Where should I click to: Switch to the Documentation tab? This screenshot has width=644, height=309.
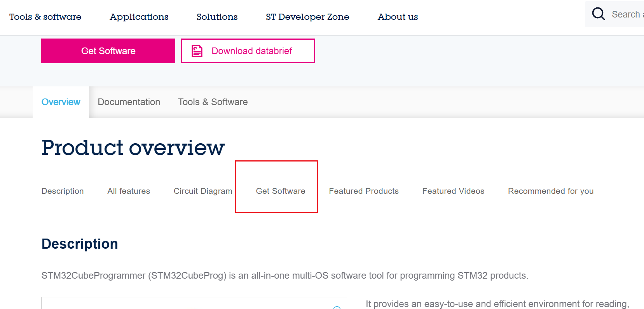129,102
